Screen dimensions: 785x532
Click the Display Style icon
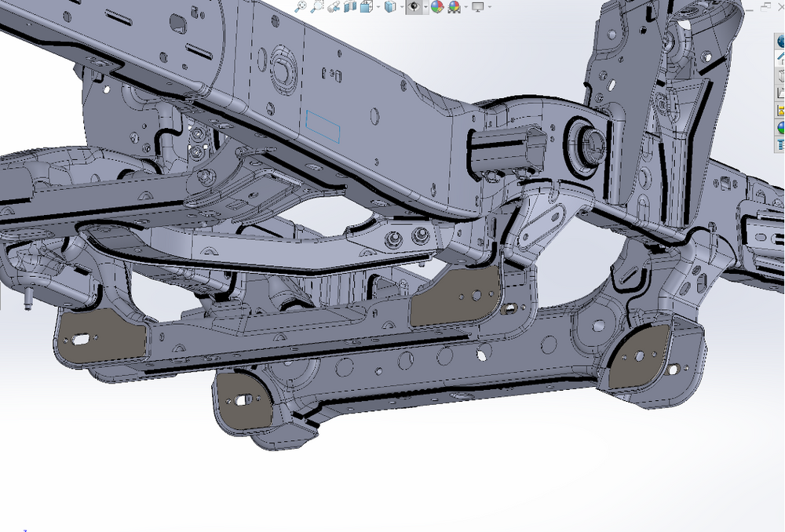(390, 7)
